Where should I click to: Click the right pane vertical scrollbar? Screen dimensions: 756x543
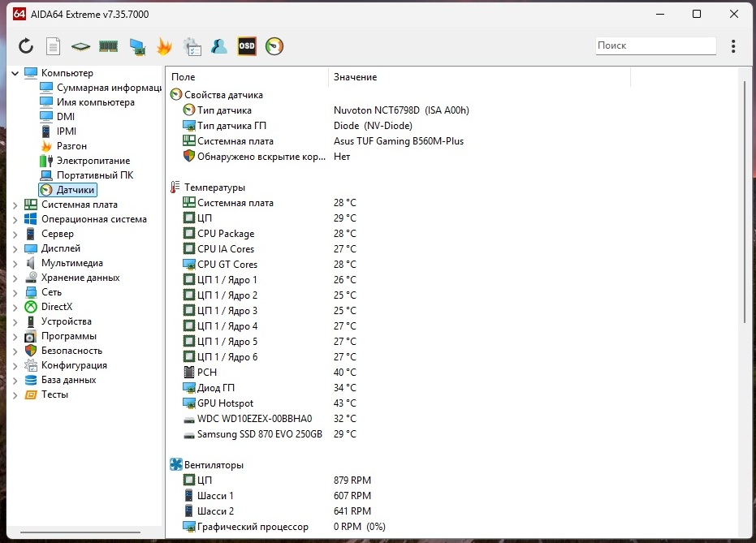[745, 202]
